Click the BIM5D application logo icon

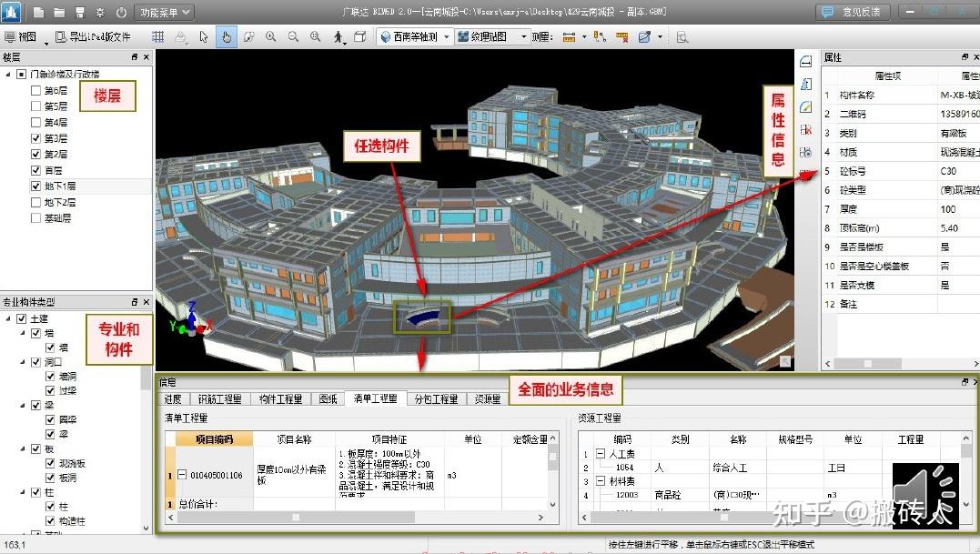pyautogui.click(x=11, y=11)
